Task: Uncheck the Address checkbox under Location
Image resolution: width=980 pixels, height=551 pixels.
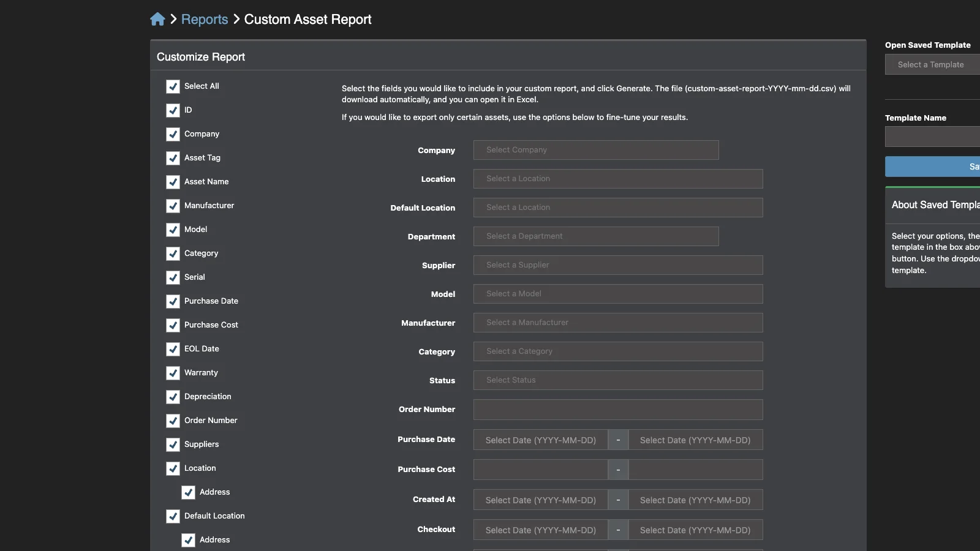Action: [x=188, y=492]
